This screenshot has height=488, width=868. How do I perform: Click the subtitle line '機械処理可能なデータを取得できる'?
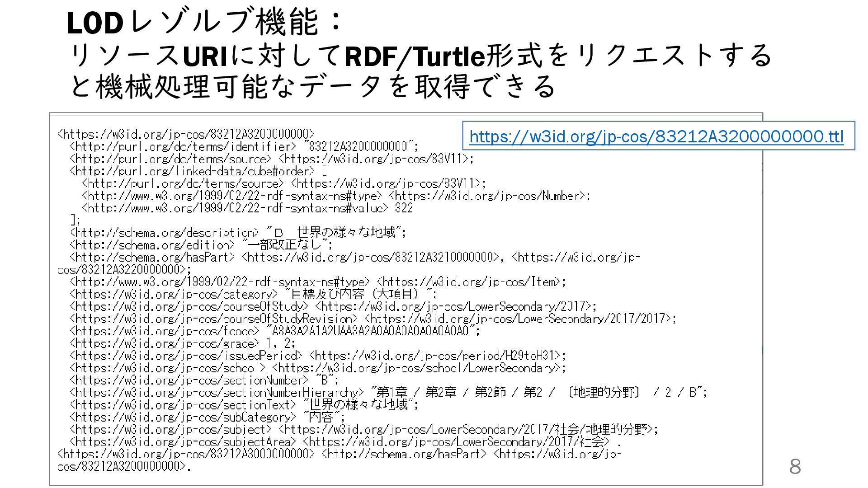(312, 86)
